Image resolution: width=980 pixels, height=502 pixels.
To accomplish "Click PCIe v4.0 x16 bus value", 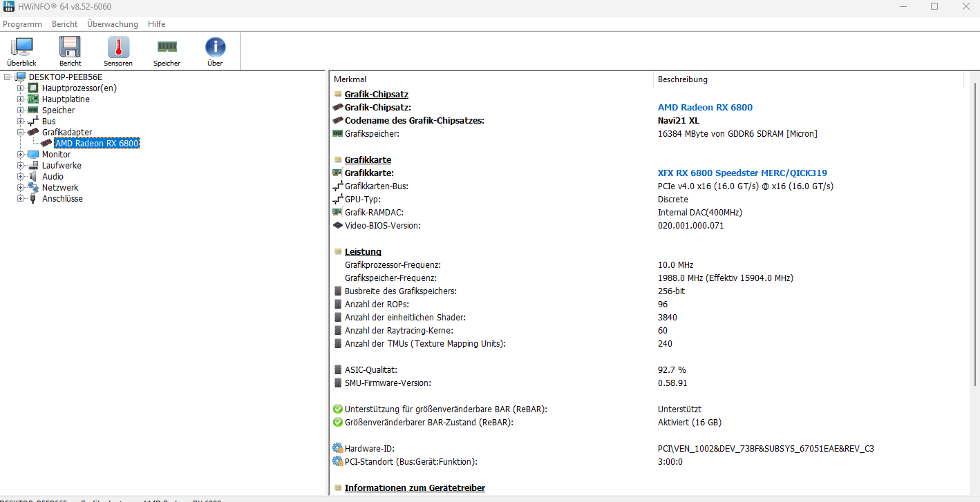I will point(746,186).
